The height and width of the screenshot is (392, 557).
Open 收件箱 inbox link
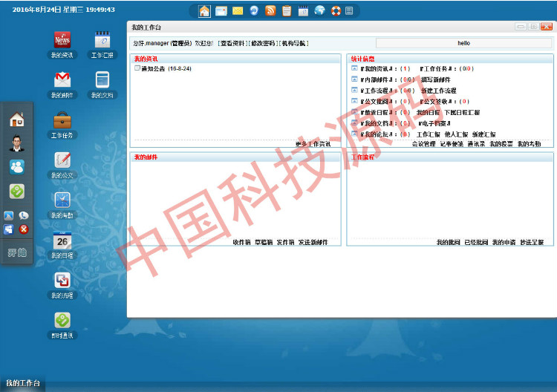(241, 242)
